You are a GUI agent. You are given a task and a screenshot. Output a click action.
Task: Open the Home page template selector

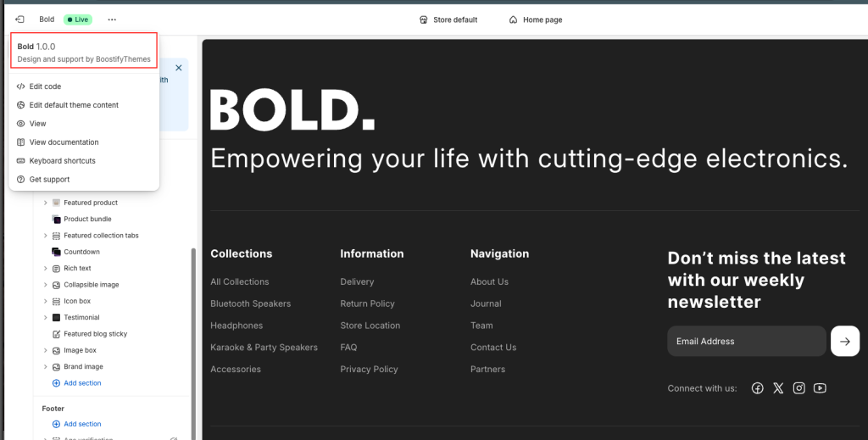pos(535,19)
